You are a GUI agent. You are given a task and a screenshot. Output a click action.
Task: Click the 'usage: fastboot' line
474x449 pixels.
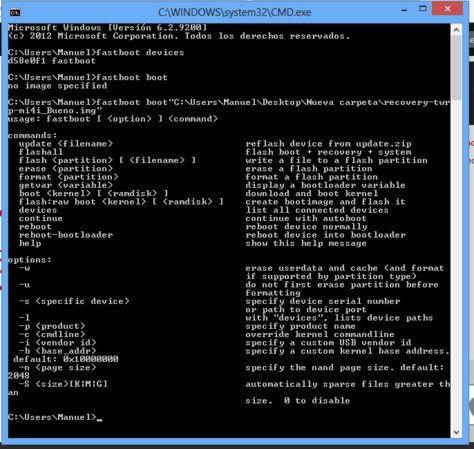pyautogui.click(x=113, y=119)
